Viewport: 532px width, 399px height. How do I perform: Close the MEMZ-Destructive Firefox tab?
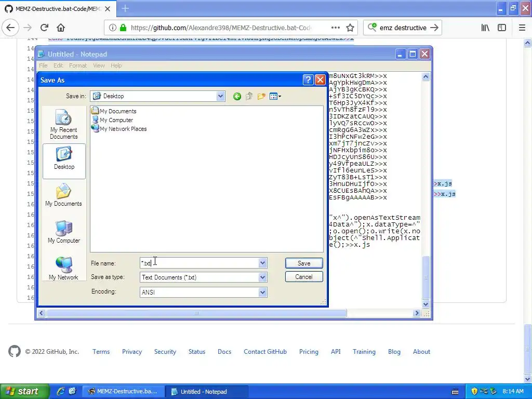click(108, 9)
